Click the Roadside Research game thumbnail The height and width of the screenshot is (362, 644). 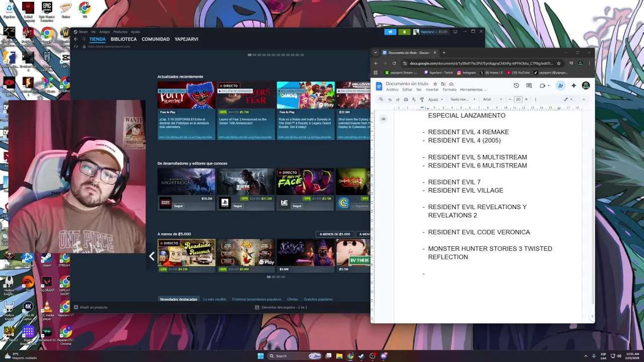186,253
